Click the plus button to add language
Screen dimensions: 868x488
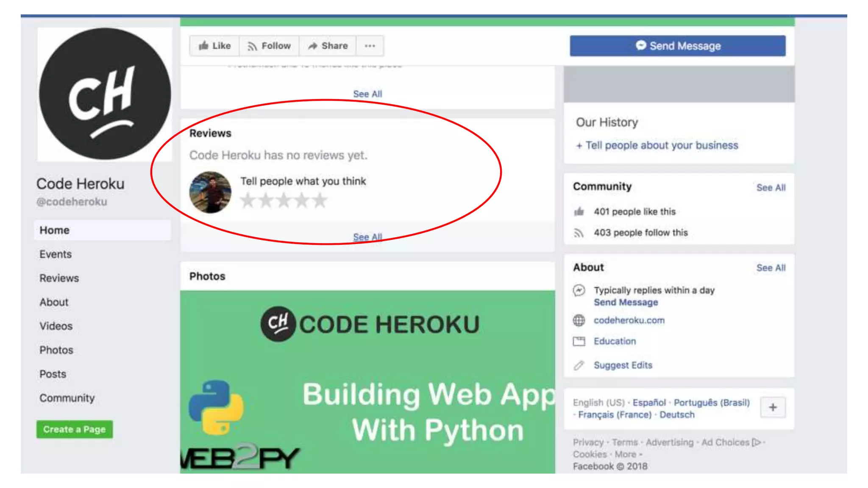pos(773,408)
